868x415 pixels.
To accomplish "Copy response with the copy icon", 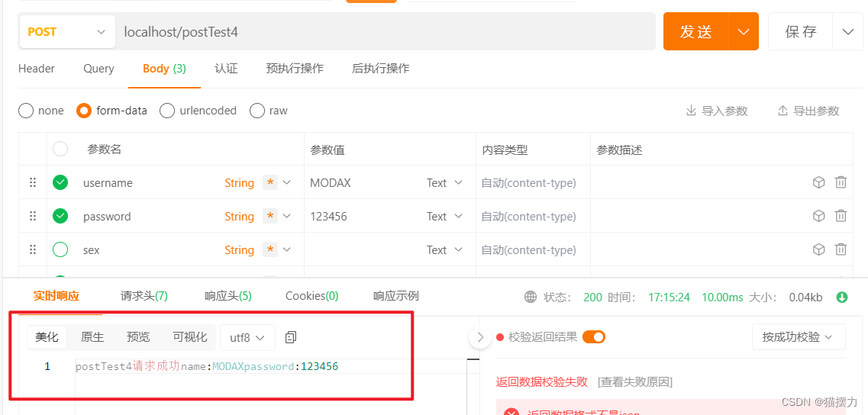I will tap(291, 337).
